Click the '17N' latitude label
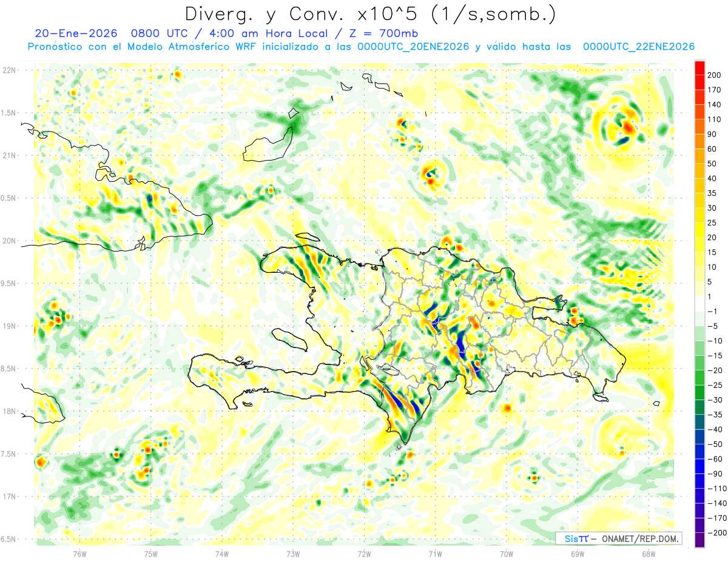 (x=9, y=497)
